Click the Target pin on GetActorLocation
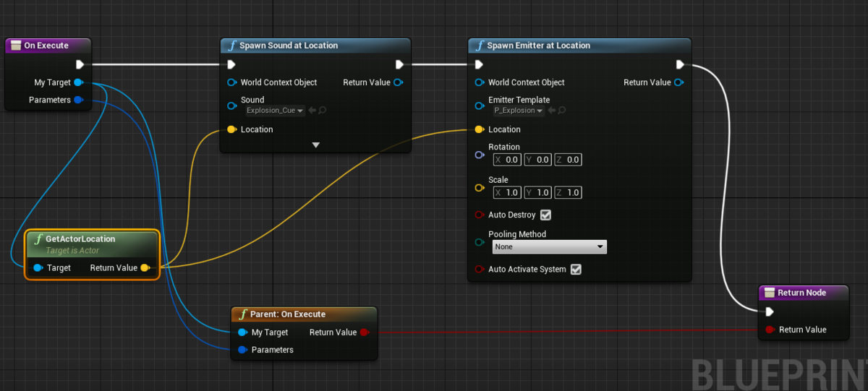Viewport: 868px width, 391px height. 38,267
